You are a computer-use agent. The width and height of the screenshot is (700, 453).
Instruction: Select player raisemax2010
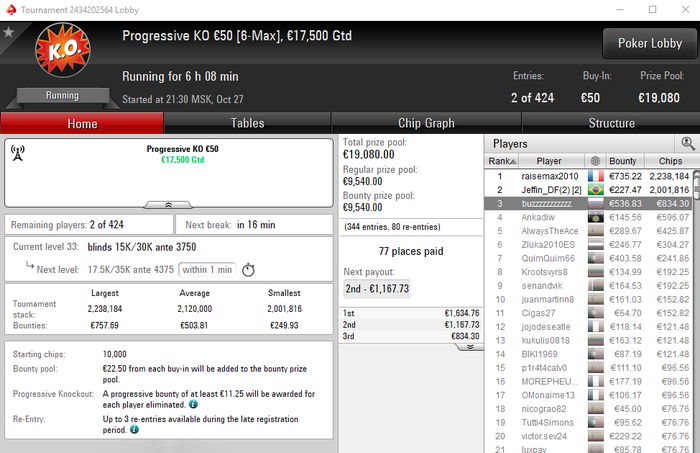[x=550, y=176]
